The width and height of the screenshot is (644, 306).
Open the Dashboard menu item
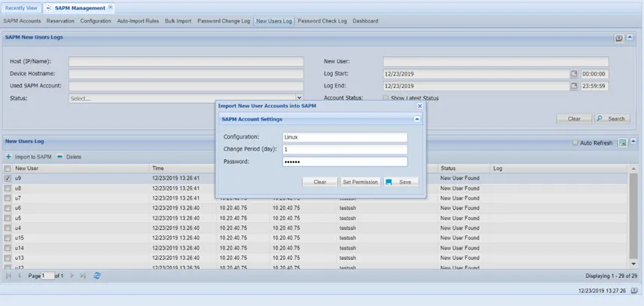click(x=365, y=21)
